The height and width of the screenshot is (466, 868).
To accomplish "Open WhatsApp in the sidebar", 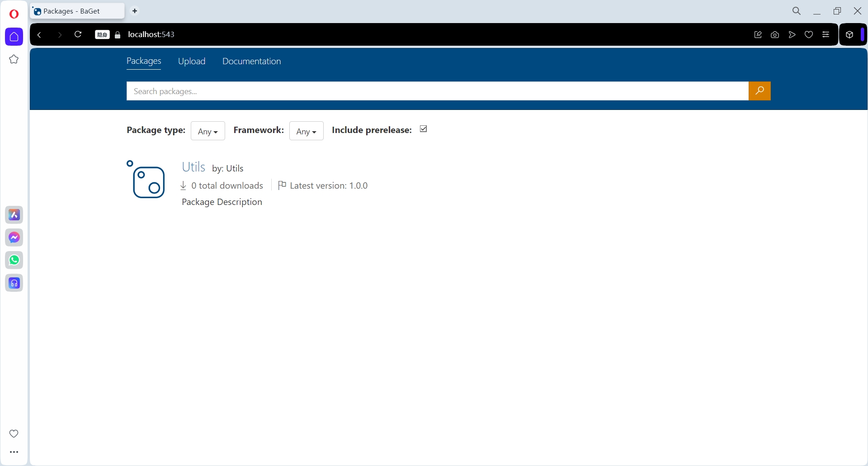I will point(14,260).
